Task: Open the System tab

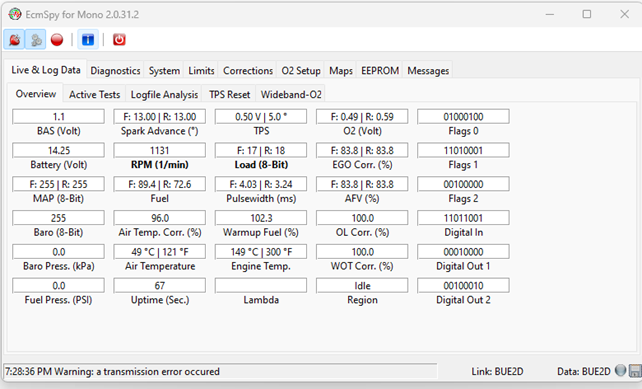Action: click(x=164, y=71)
